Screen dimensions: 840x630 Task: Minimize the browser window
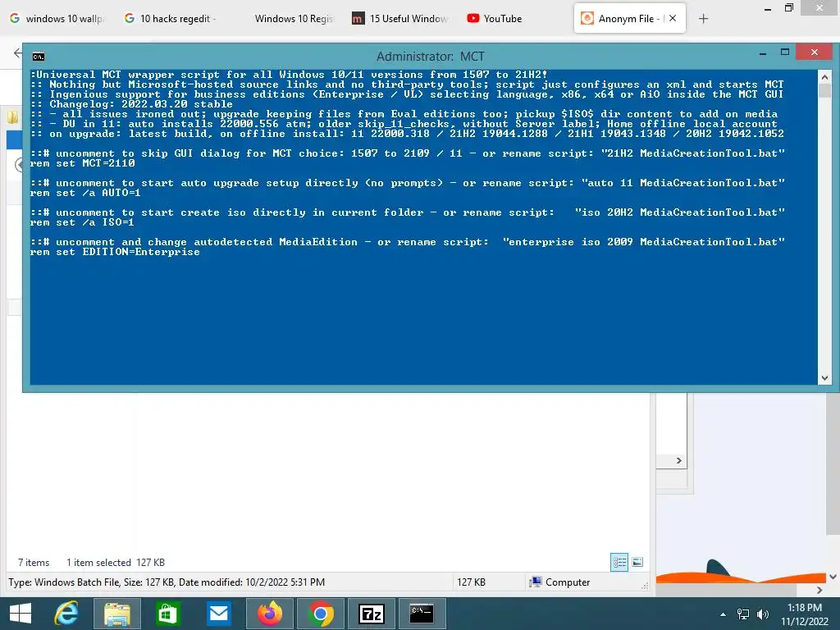(768, 8)
